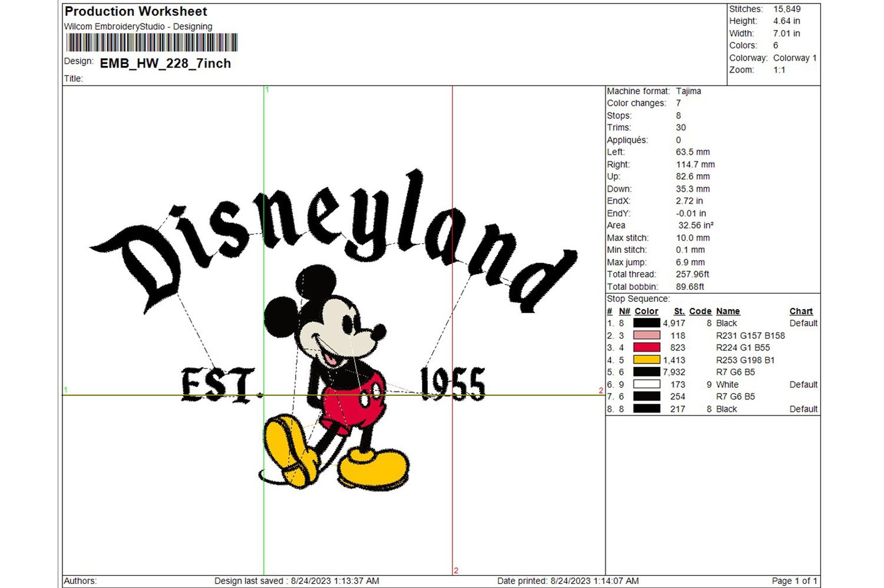Select the black swatch beside 4,917 stitches
The width and height of the screenshot is (884, 588).
646,323
